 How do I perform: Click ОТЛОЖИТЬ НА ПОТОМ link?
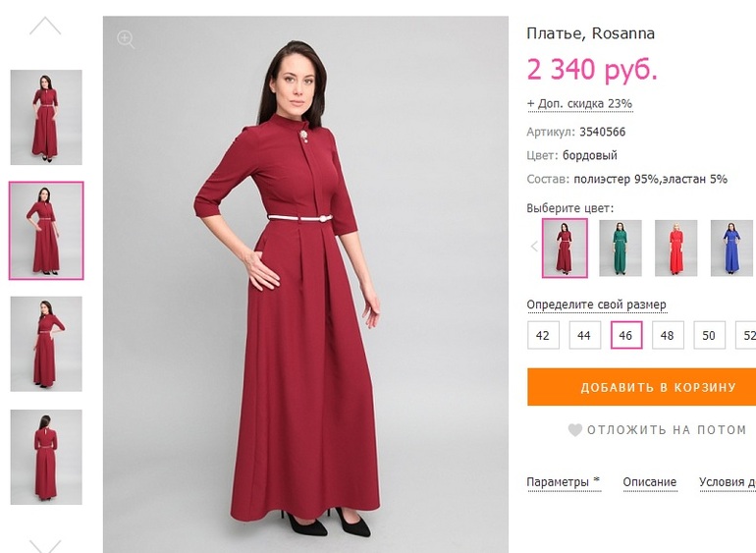pyautogui.click(x=667, y=429)
